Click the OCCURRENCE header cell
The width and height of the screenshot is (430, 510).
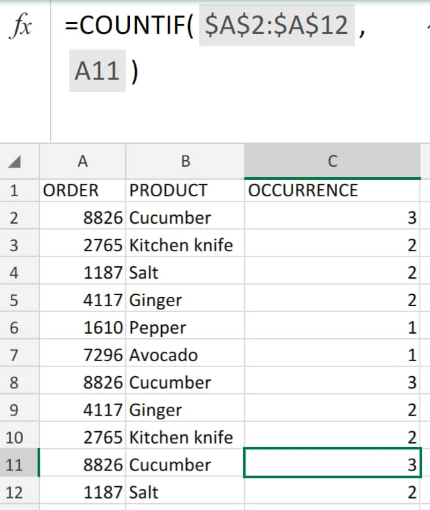(x=332, y=191)
